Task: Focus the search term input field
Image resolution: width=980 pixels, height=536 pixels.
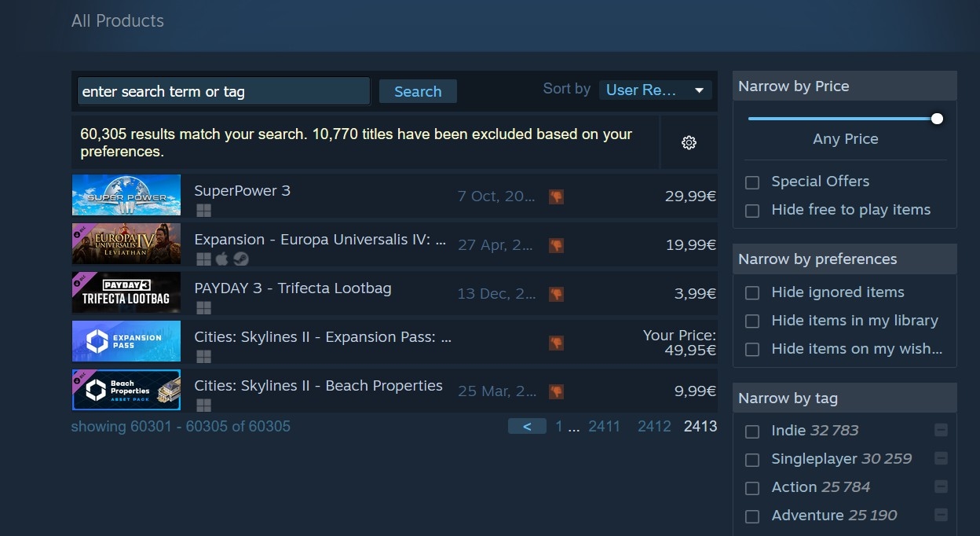Action: pyautogui.click(x=223, y=91)
